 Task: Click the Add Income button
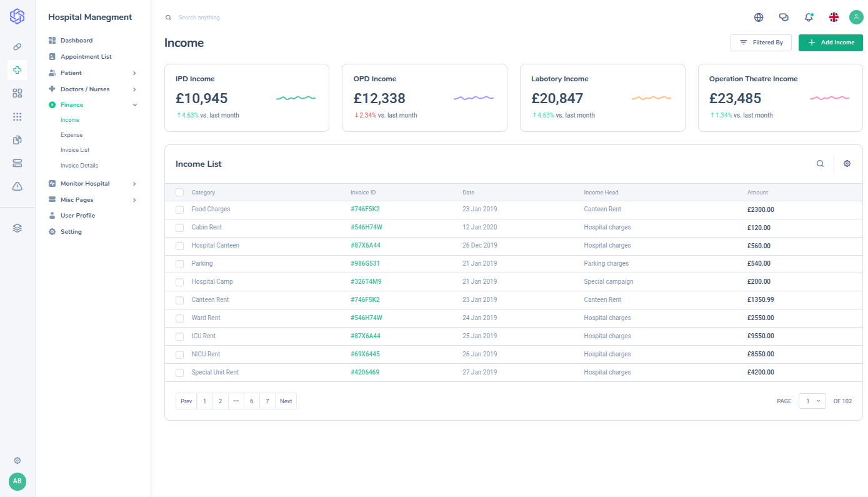pos(830,43)
